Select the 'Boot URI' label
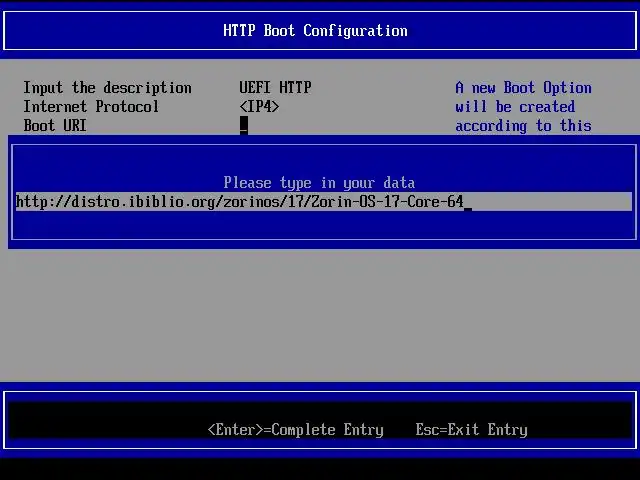 point(55,125)
